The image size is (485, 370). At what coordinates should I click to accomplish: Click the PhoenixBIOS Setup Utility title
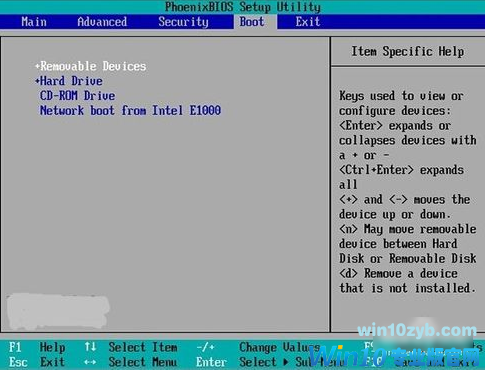click(x=243, y=7)
